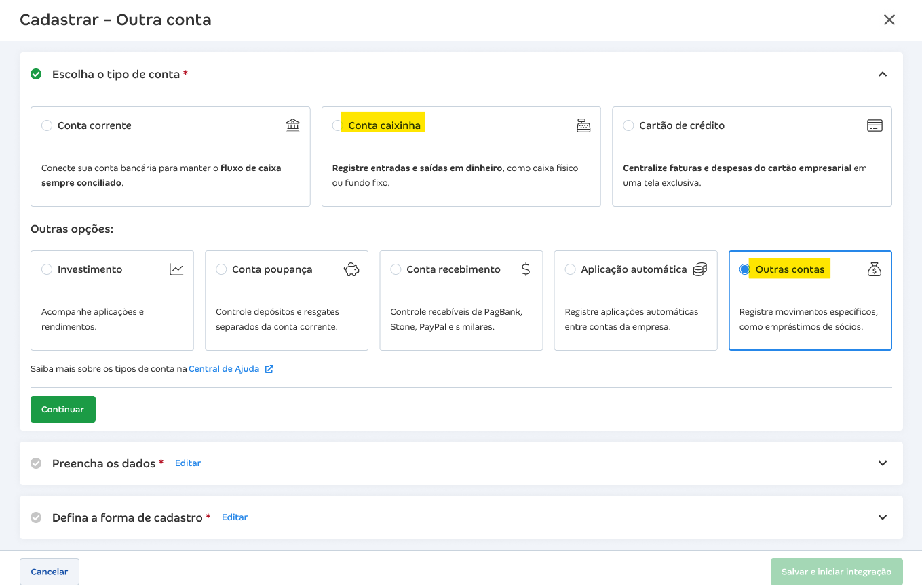Click the bank building icon on Conta corrente
Image resolution: width=922 pixels, height=588 pixels.
(292, 125)
